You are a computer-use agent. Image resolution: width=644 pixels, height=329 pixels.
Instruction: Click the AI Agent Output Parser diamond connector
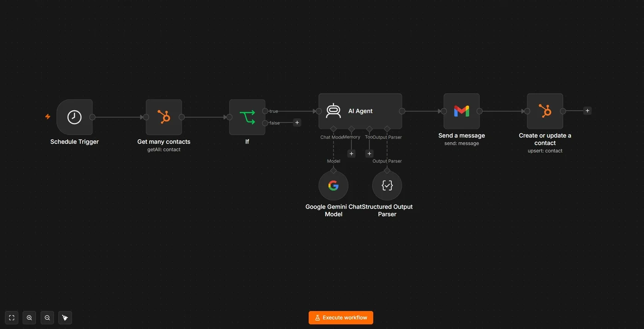387,129
